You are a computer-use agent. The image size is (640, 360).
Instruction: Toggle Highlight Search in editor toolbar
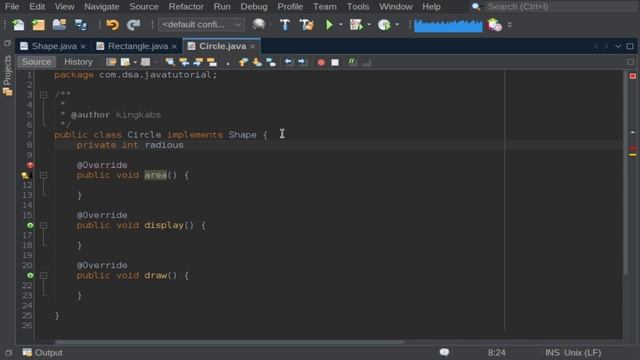tap(212, 62)
